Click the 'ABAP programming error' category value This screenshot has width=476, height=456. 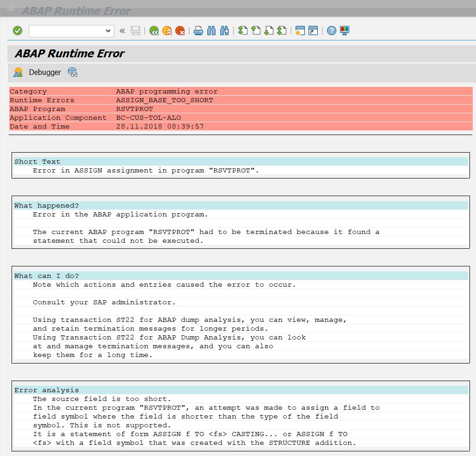click(167, 92)
